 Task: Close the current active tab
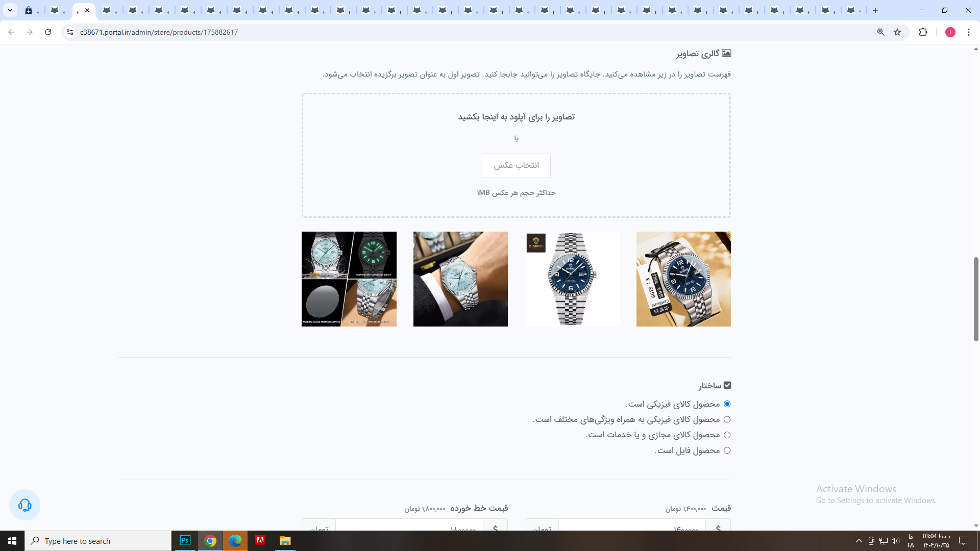point(87,10)
